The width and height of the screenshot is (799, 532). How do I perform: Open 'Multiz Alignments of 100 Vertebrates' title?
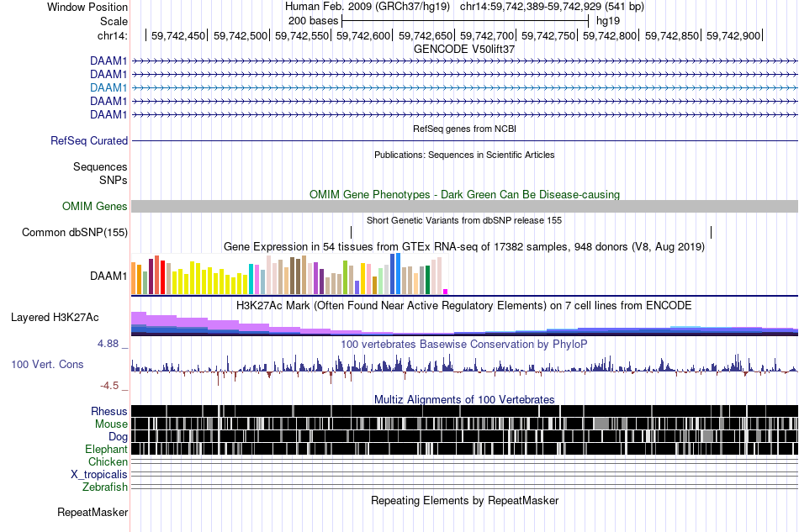pyautogui.click(x=464, y=400)
